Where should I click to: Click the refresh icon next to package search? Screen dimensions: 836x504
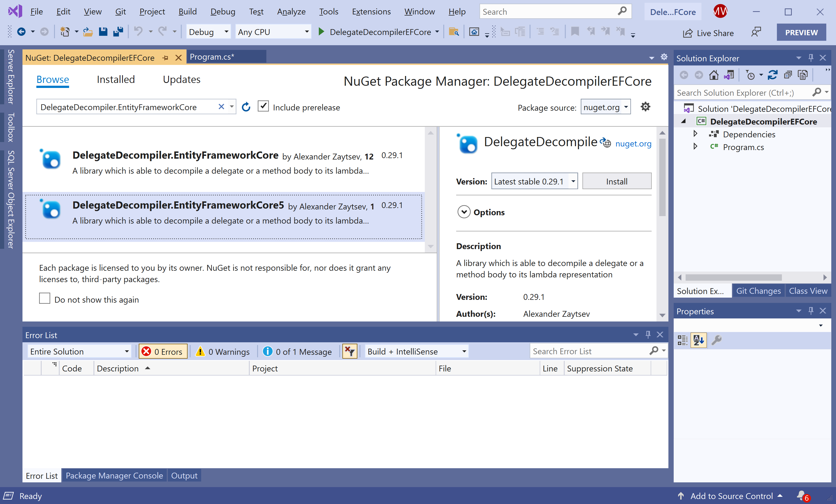point(246,107)
